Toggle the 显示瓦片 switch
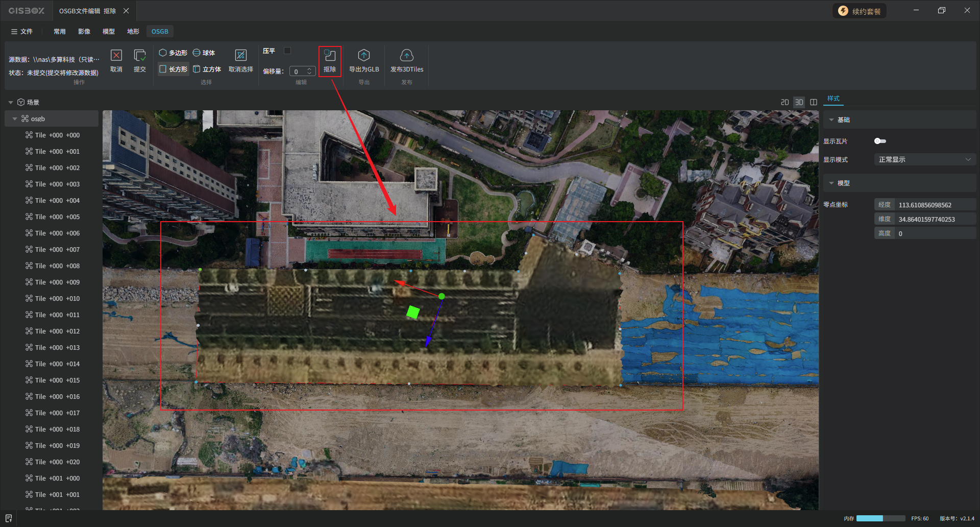This screenshot has width=980, height=527. pos(880,141)
